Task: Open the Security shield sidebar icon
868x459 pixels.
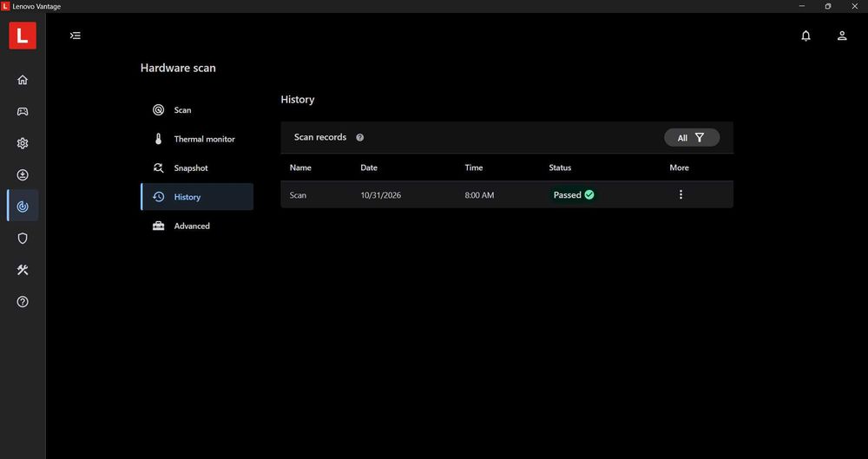Action: coord(23,238)
